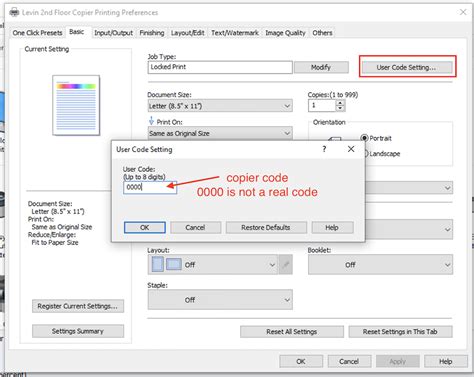
Task: Click the two-page layout icon
Action: click(174, 264)
